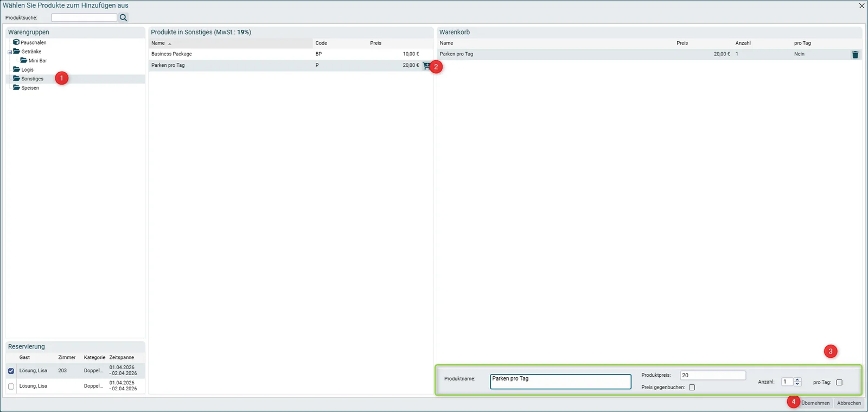868x412 pixels.
Task: Click the Code column header in products
Action: [322, 43]
